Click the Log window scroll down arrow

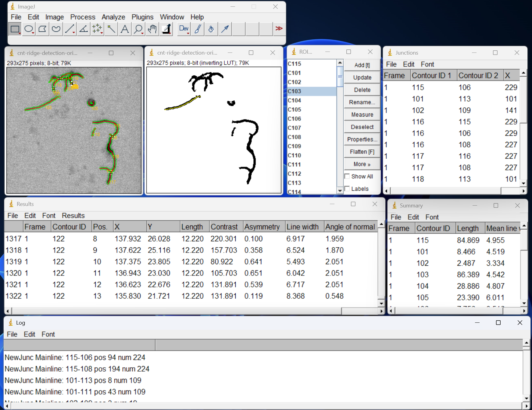click(527, 398)
